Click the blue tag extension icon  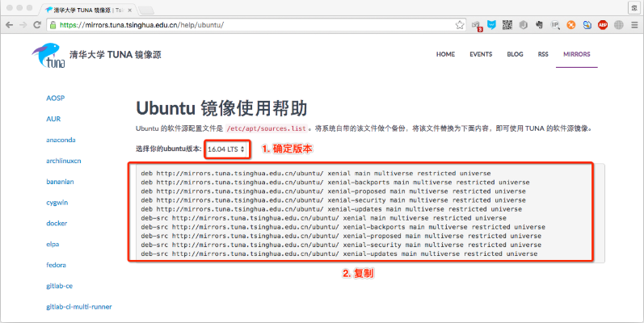coord(587,25)
